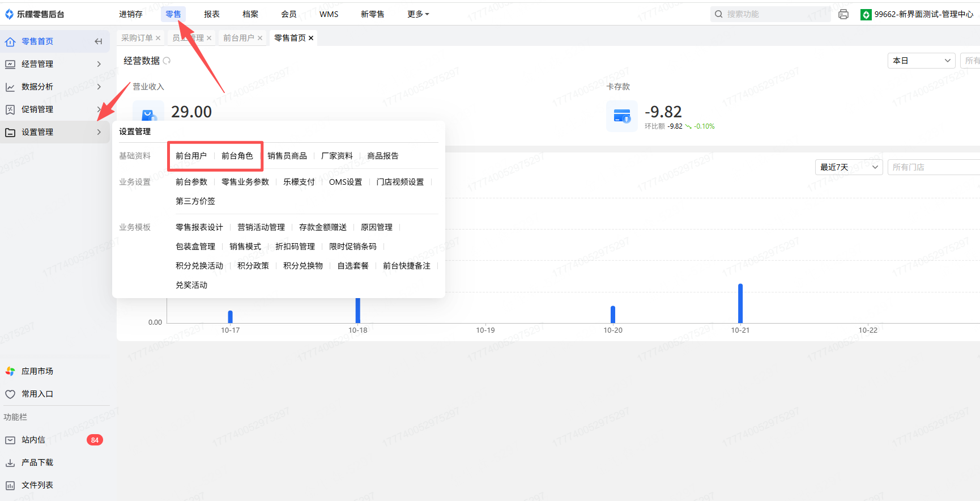980x501 pixels.
Task: Open the 站内信 mail icon
Action: (10, 440)
